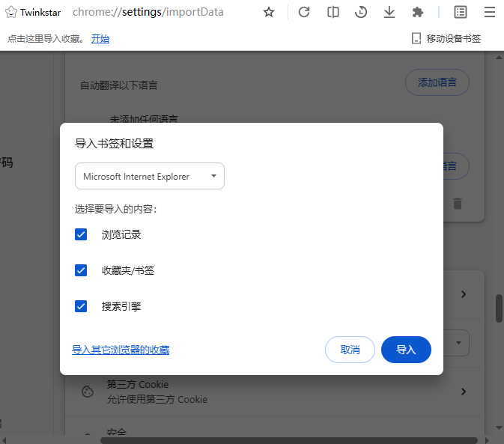Click the 选择要导入的内容 label
The image size is (504, 444).
tap(116, 209)
